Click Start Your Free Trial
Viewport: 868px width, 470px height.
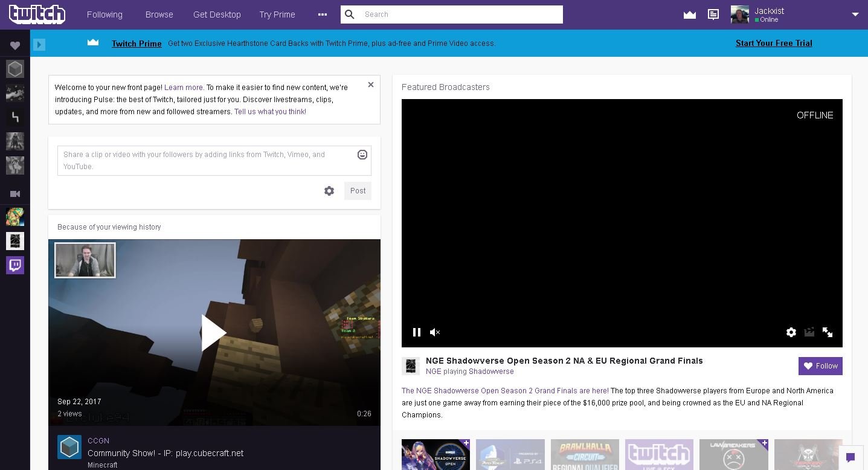774,43
